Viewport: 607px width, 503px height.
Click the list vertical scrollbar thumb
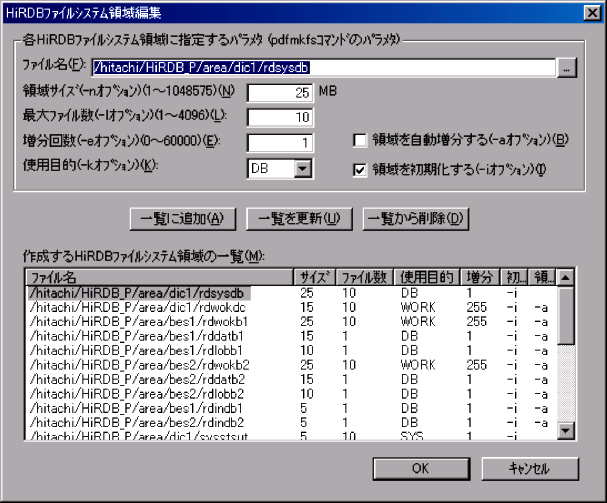(x=566, y=315)
